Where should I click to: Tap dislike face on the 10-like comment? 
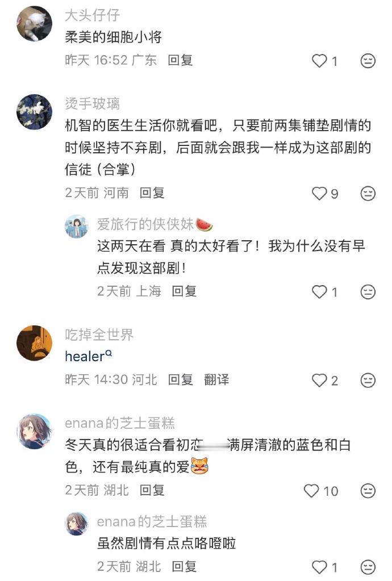(368, 491)
